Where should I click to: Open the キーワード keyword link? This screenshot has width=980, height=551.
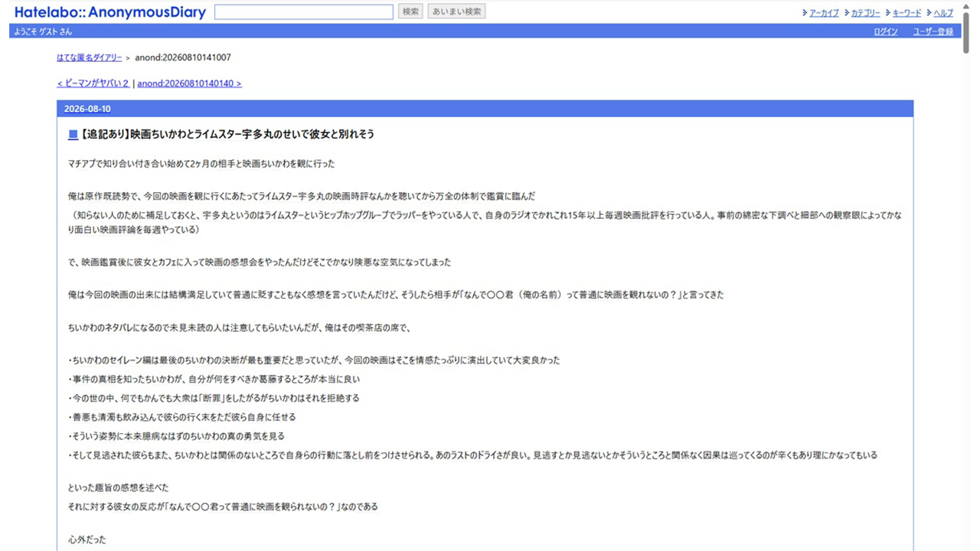(x=907, y=13)
